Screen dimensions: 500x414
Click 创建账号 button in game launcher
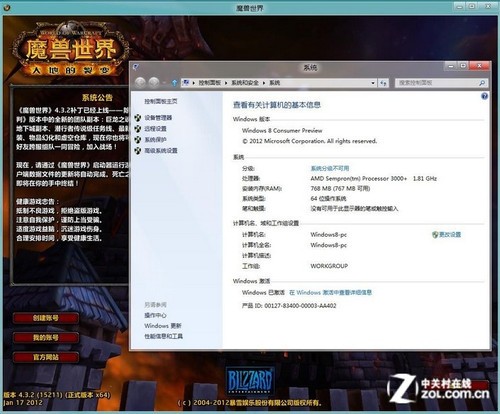coord(46,318)
